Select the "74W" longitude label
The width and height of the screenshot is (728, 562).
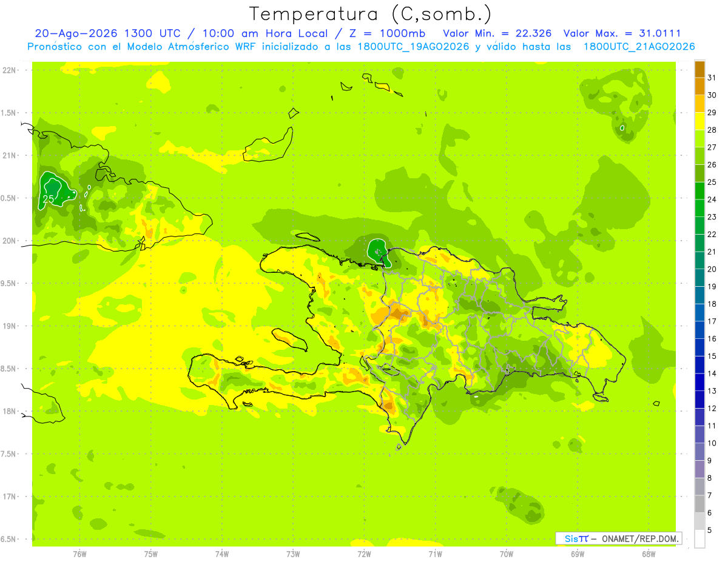pyautogui.click(x=222, y=554)
